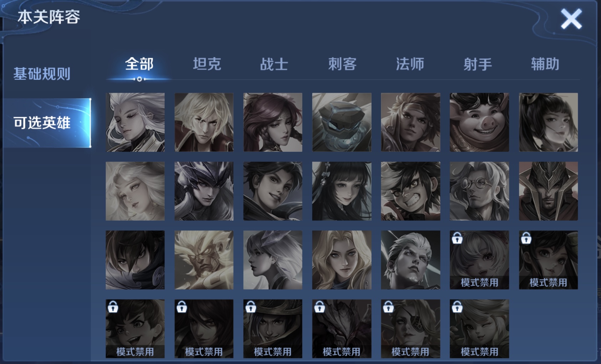Screen dimensions: 601x364
Task: Show the 法师 hero tab
Action: point(410,64)
